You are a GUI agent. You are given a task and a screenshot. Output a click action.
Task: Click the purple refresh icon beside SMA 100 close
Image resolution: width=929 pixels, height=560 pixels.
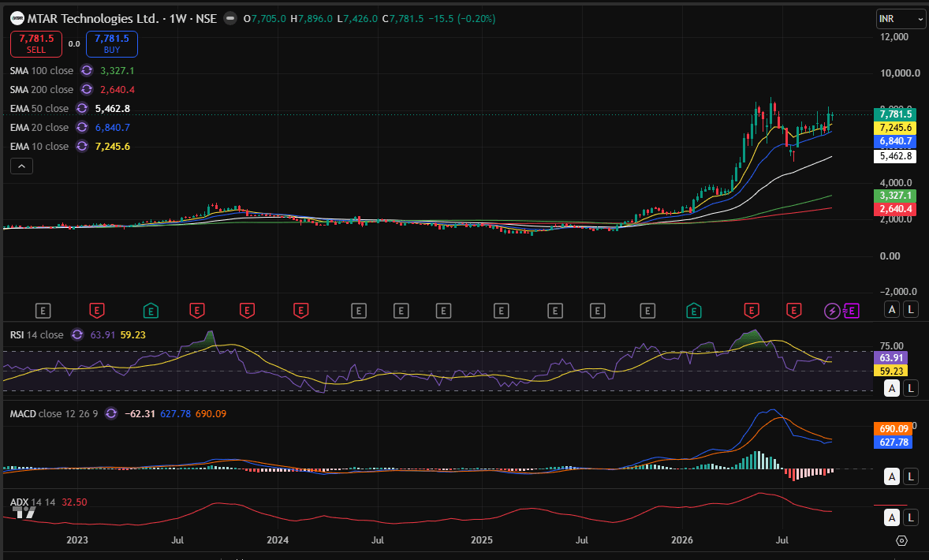[x=87, y=70]
